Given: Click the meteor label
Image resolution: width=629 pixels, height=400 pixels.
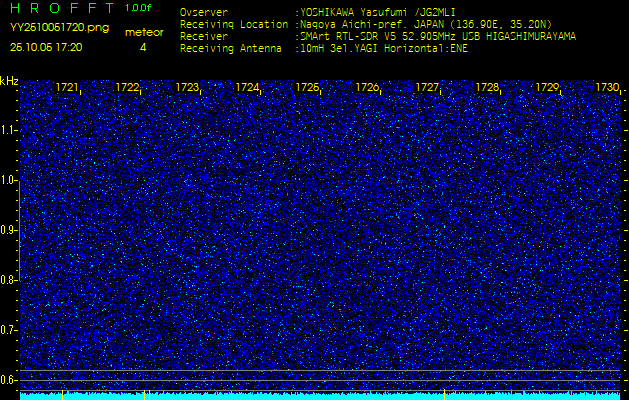Looking at the screenshot, I should pos(144,33).
